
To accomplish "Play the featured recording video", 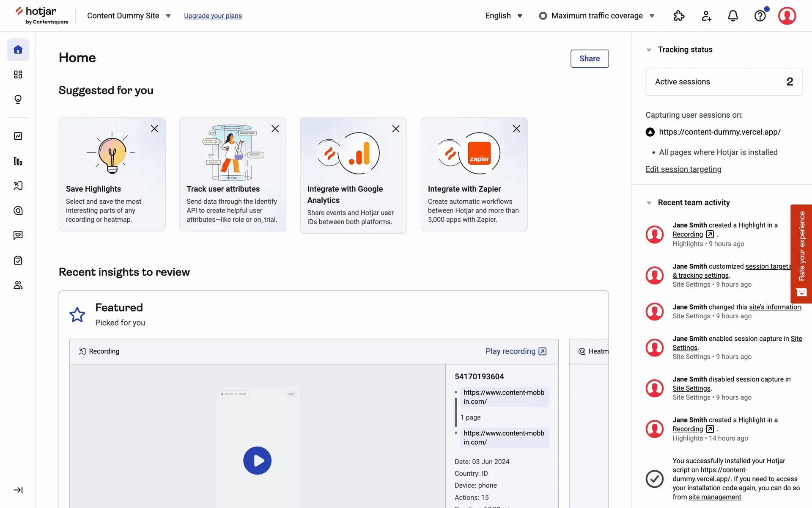I will 257,461.
